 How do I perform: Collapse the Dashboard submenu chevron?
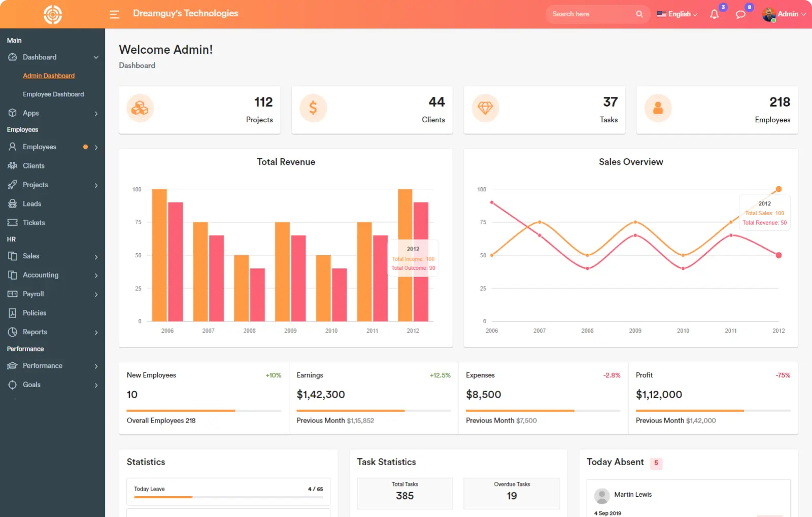click(96, 57)
